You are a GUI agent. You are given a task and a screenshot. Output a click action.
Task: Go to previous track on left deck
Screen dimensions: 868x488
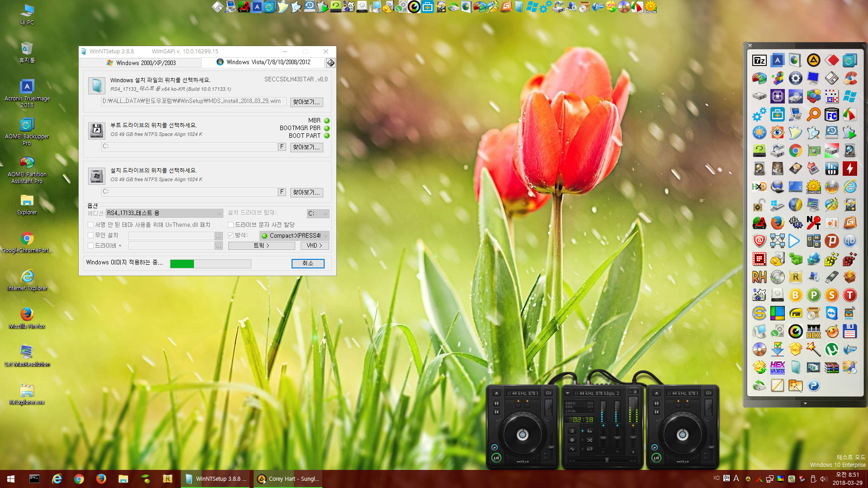pyautogui.click(x=496, y=412)
